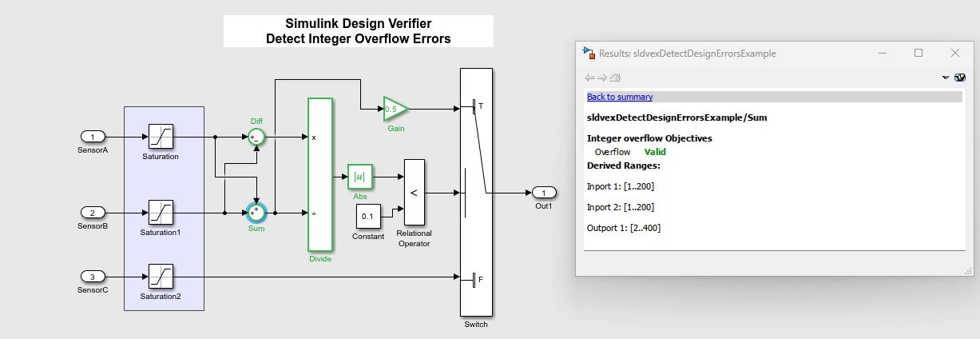Open the dropdown arrow beside the globe icon
Image resolution: width=980 pixels, height=339 pixels.
(946, 78)
